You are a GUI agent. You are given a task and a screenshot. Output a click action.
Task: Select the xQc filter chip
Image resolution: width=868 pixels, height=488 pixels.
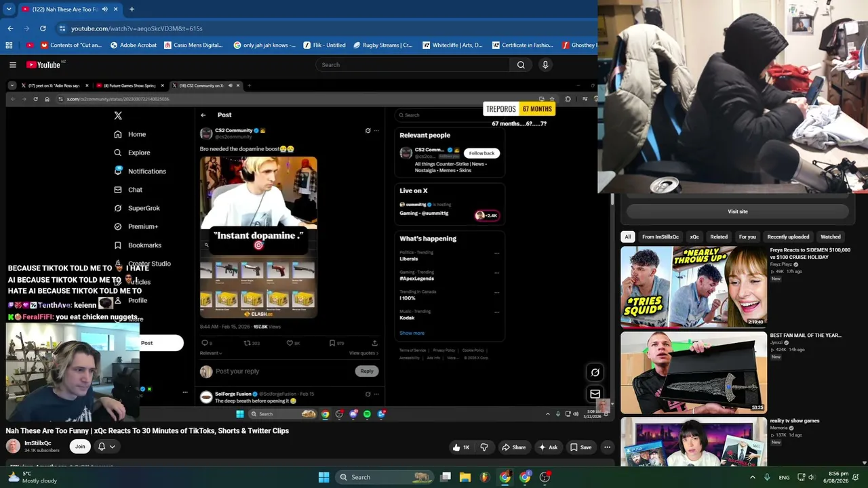point(694,237)
